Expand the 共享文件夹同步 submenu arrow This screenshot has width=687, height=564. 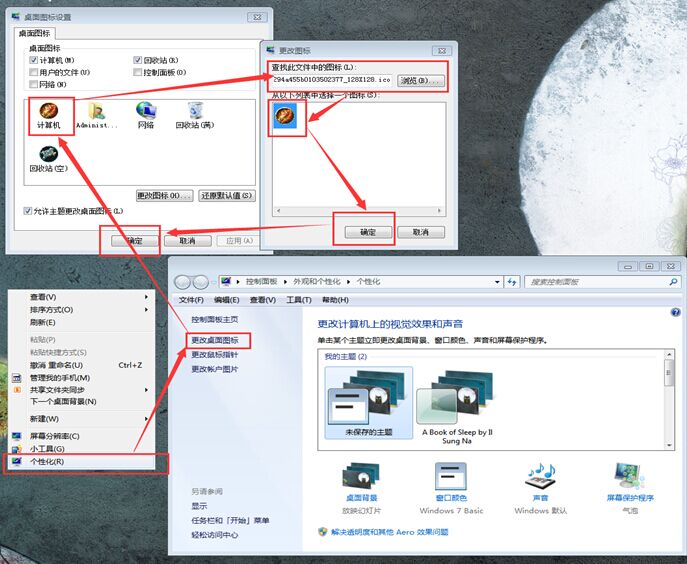click(x=146, y=390)
